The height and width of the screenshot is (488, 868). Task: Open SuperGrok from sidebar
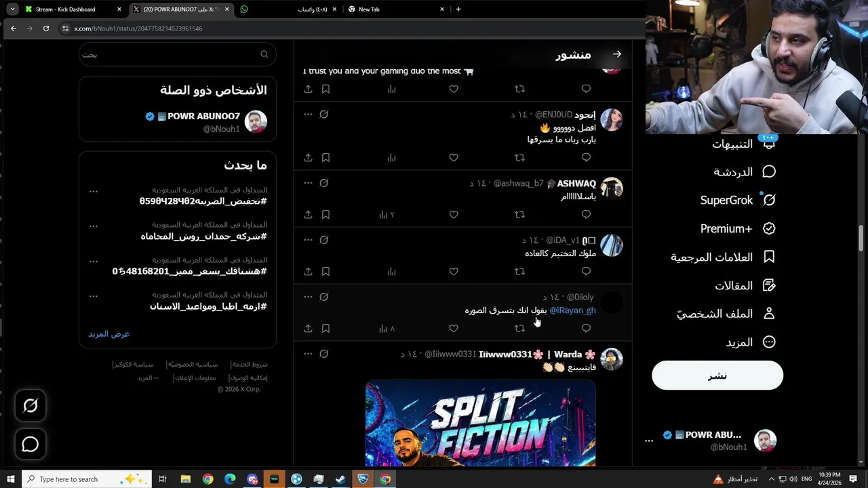738,201
